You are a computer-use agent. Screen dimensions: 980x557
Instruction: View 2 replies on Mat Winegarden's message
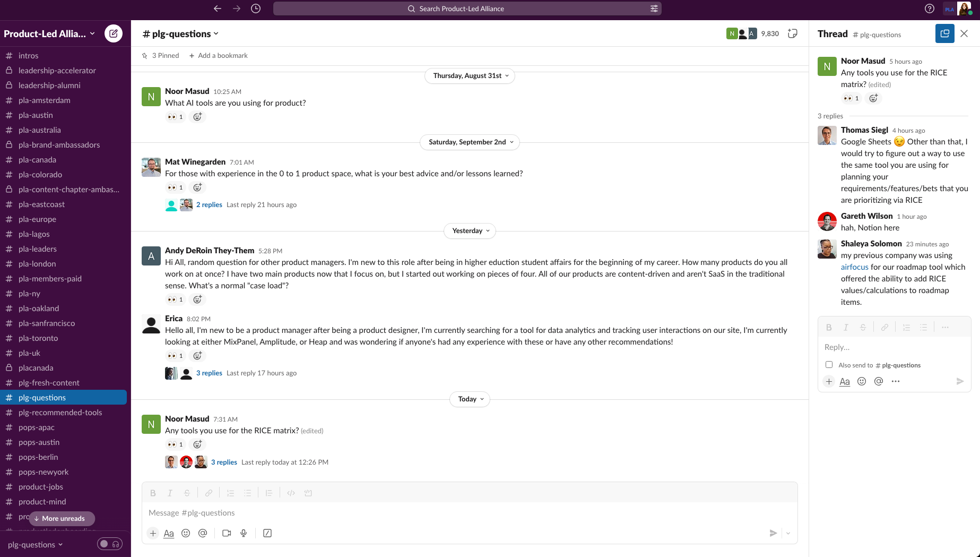(209, 205)
